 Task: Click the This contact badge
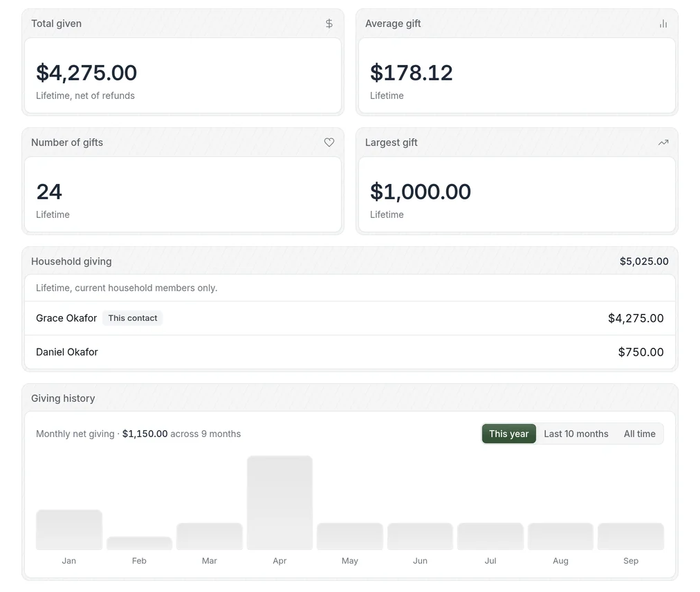(133, 318)
